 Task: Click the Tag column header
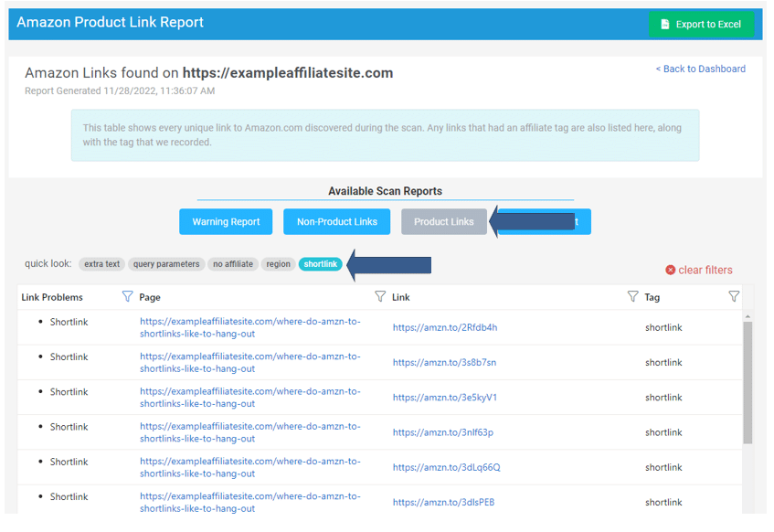click(652, 297)
